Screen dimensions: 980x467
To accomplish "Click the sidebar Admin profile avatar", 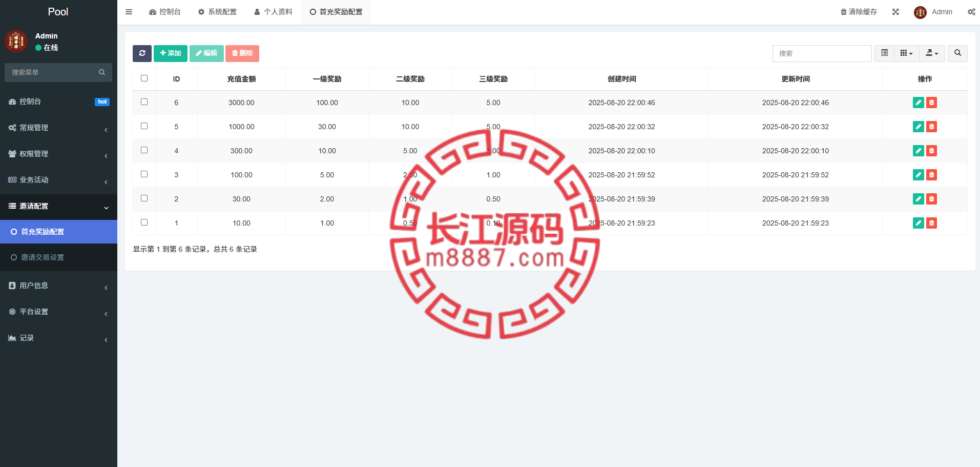I will [x=16, y=42].
